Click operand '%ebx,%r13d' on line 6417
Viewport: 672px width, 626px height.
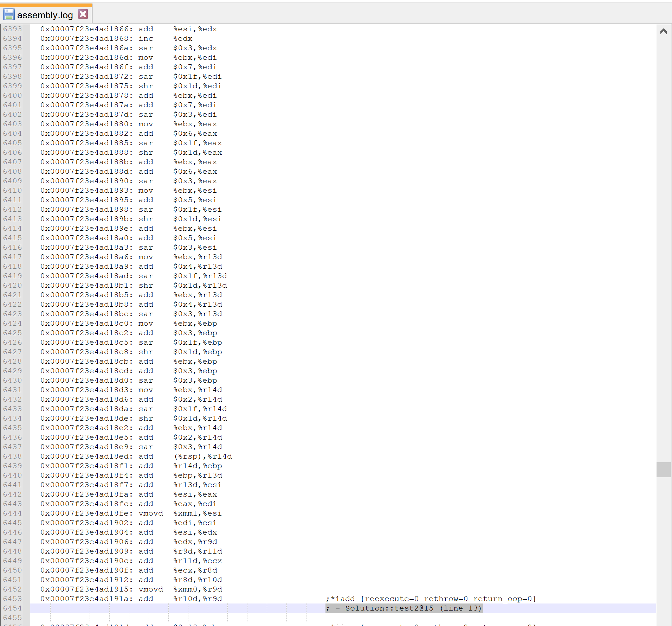pyautogui.click(x=198, y=257)
